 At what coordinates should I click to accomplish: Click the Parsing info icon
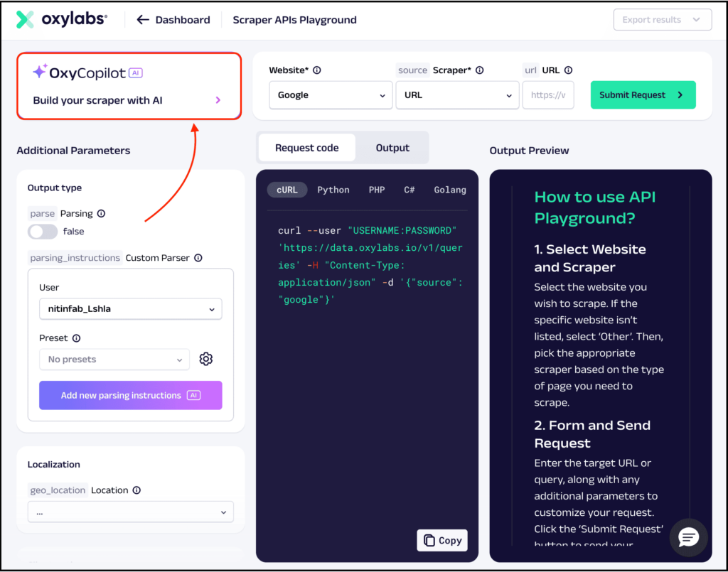[101, 213]
